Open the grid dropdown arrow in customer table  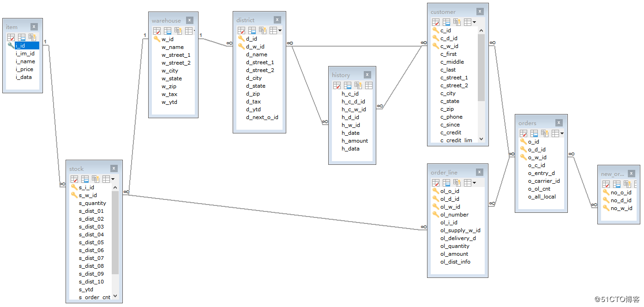click(x=474, y=22)
